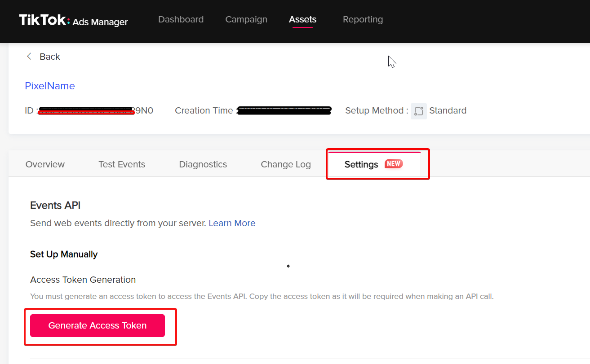The height and width of the screenshot is (364, 590).
Task: Select the Events API heading
Action: pos(55,205)
